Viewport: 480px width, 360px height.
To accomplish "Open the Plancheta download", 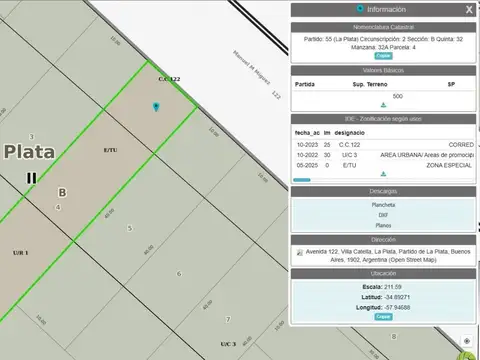I will (383, 205).
